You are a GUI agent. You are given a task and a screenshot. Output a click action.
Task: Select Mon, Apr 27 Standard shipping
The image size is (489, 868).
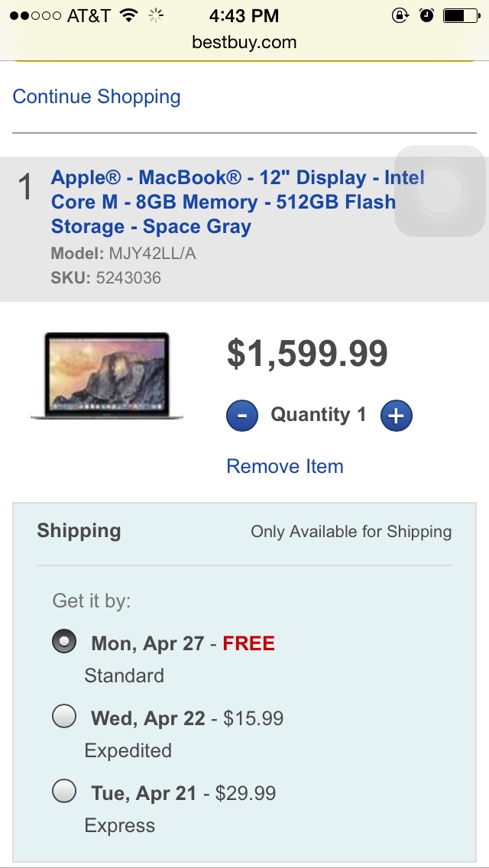tap(63, 642)
